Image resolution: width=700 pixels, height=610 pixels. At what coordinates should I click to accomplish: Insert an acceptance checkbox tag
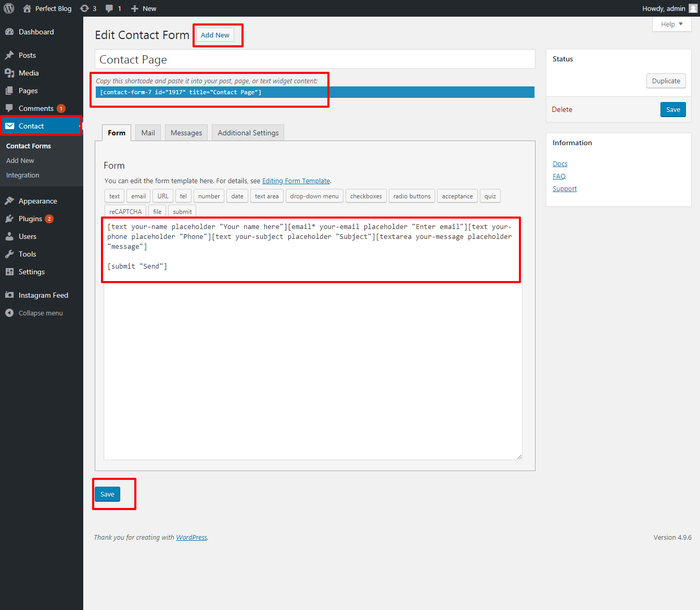pos(457,196)
